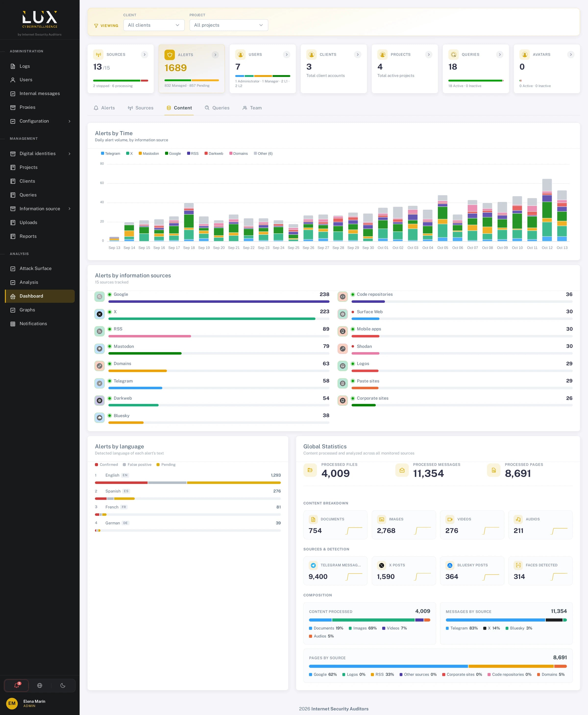
Task: Switch to the Team tab
Action: coord(252,108)
